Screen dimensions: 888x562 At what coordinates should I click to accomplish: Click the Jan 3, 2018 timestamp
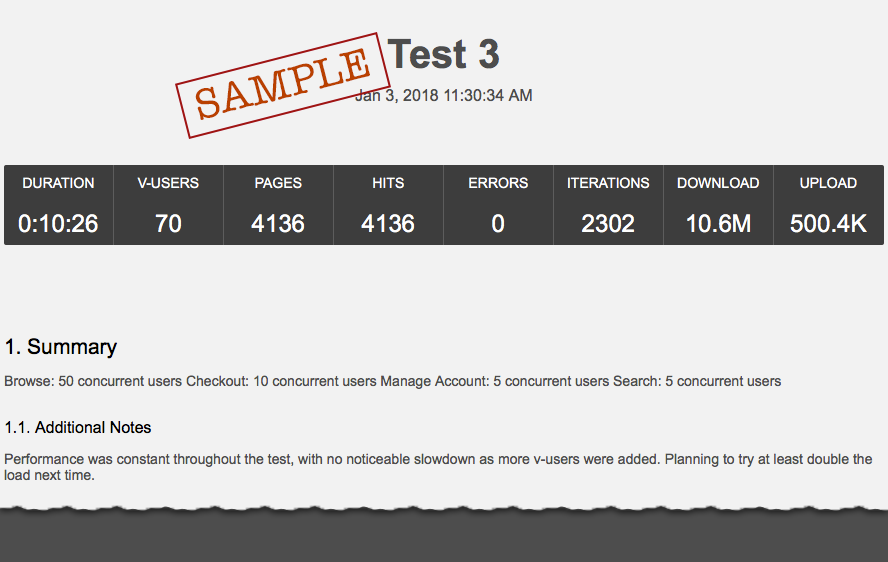point(443,95)
